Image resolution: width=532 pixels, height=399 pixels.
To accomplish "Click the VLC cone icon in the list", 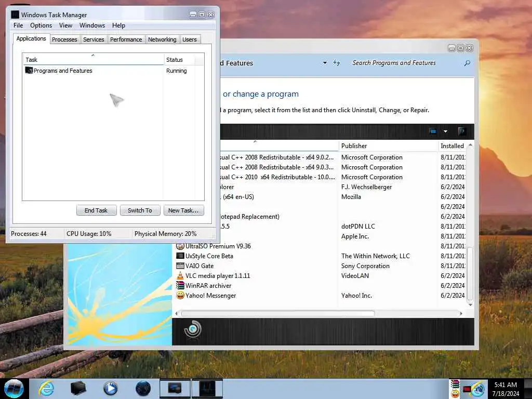I will pos(180,275).
